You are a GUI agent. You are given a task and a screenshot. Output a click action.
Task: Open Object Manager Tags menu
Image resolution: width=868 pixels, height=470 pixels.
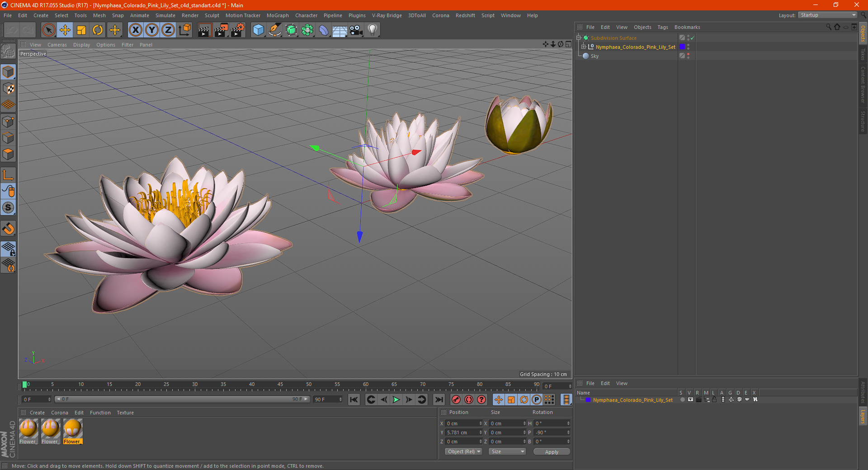(x=663, y=27)
